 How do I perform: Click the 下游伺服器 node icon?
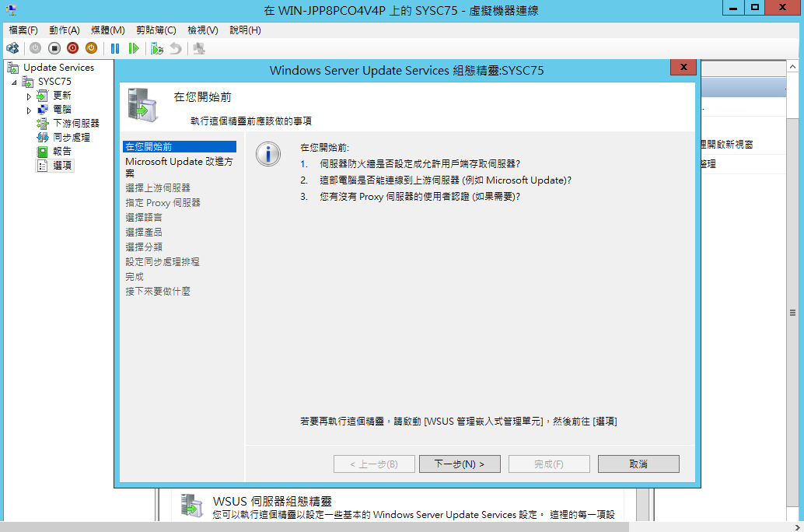(43, 123)
